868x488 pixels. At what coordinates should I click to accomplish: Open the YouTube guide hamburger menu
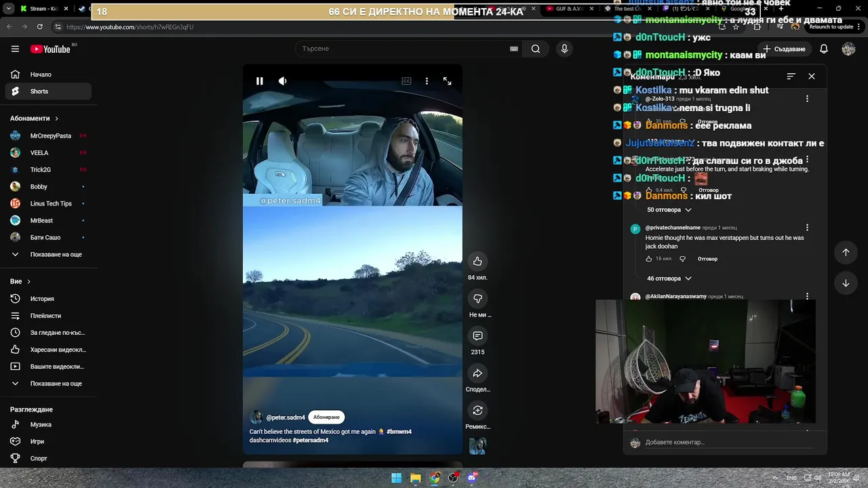coord(15,49)
